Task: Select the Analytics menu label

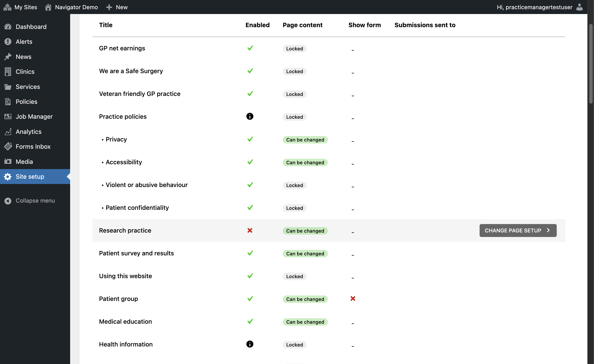Action: 28,132
